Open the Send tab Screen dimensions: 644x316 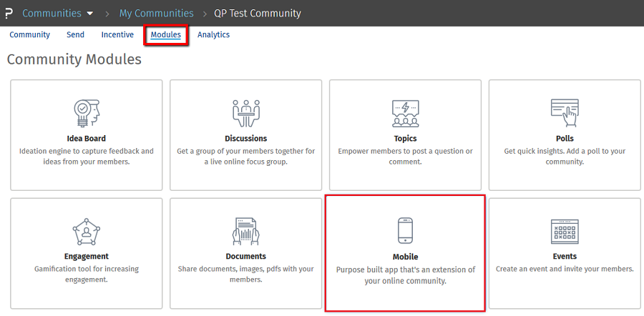pos(75,34)
